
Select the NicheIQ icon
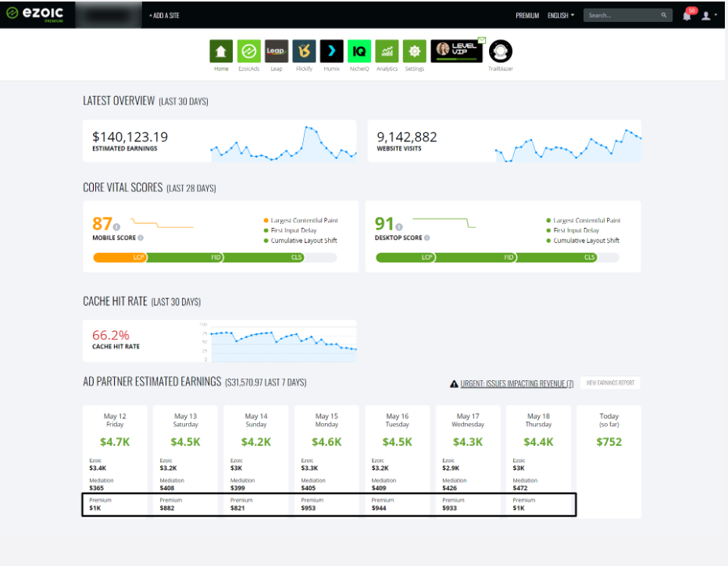[x=359, y=52]
